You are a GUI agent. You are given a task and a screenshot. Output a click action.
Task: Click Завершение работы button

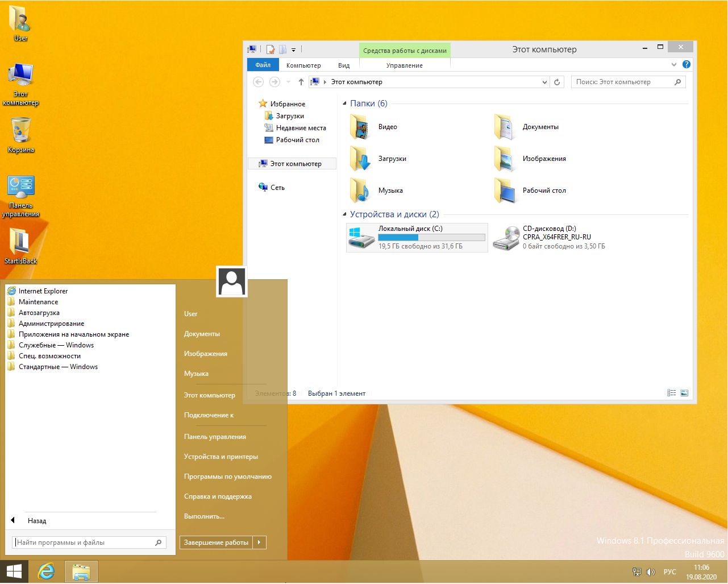click(x=216, y=542)
